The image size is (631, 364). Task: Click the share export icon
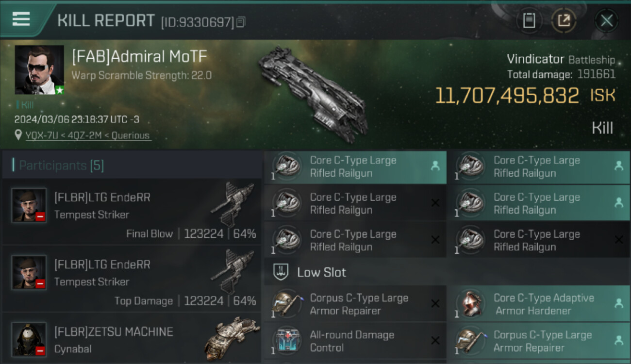click(564, 20)
